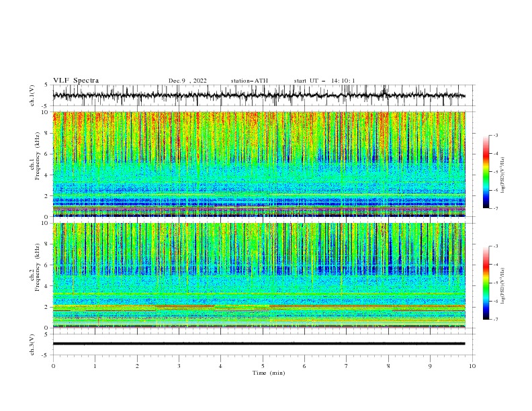This screenshot has width=532, height=411.
Task: Click the "ch.3(V)" axis label
Action: tap(32, 345)
